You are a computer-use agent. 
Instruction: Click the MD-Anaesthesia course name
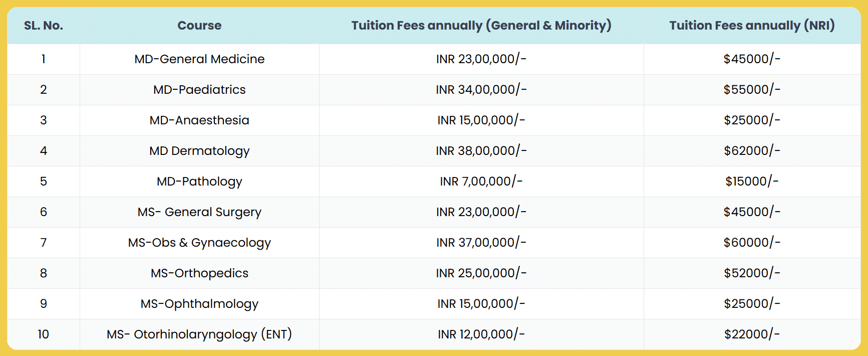[x=199, y=120]
